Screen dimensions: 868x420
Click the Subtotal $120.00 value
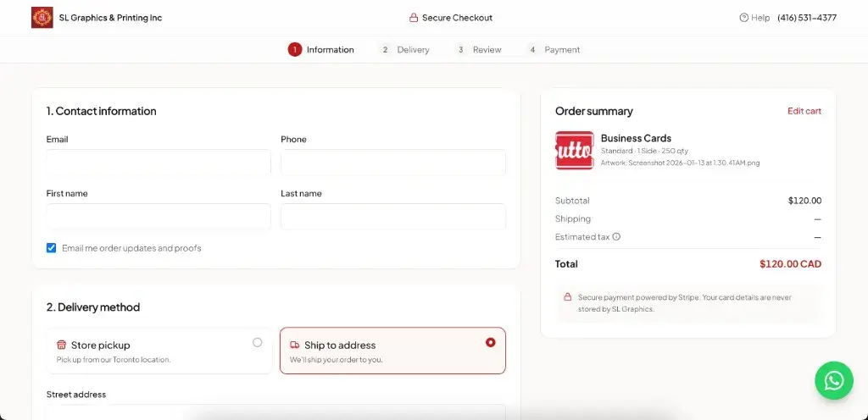pyautogui.click(x=805, y=201)
